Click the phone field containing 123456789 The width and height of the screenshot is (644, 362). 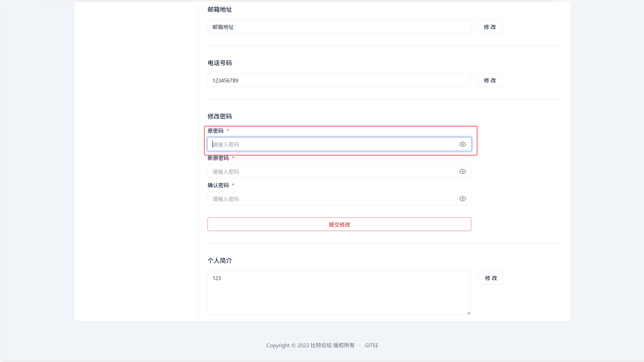coord(339,80)
